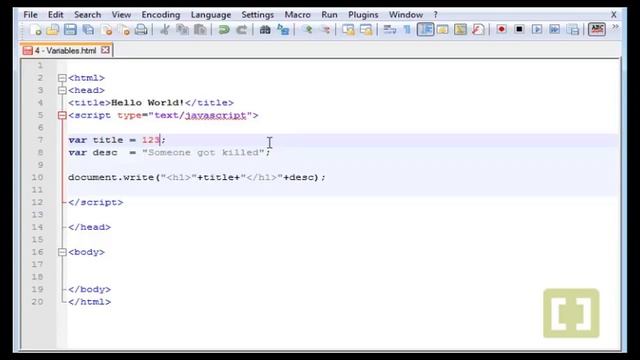Click the Copy toolbar icon
640x360 pixels.
182,30
